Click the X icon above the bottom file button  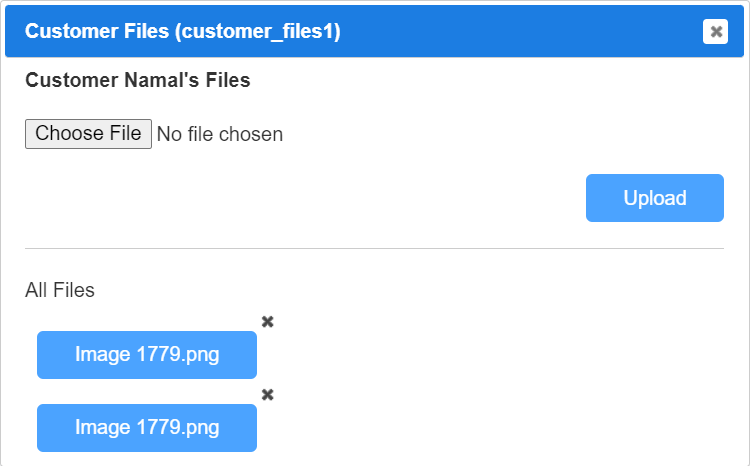267,395
